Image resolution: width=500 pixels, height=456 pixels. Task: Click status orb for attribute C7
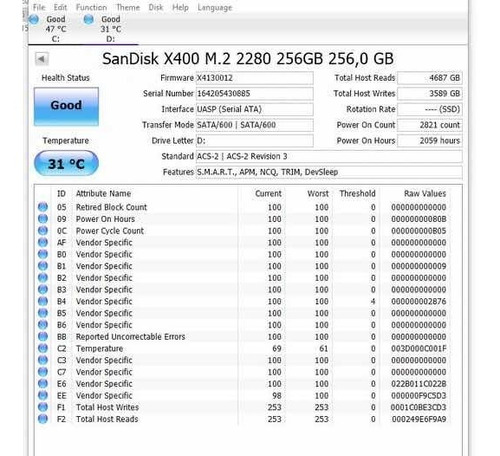click(x=43, y=372)
